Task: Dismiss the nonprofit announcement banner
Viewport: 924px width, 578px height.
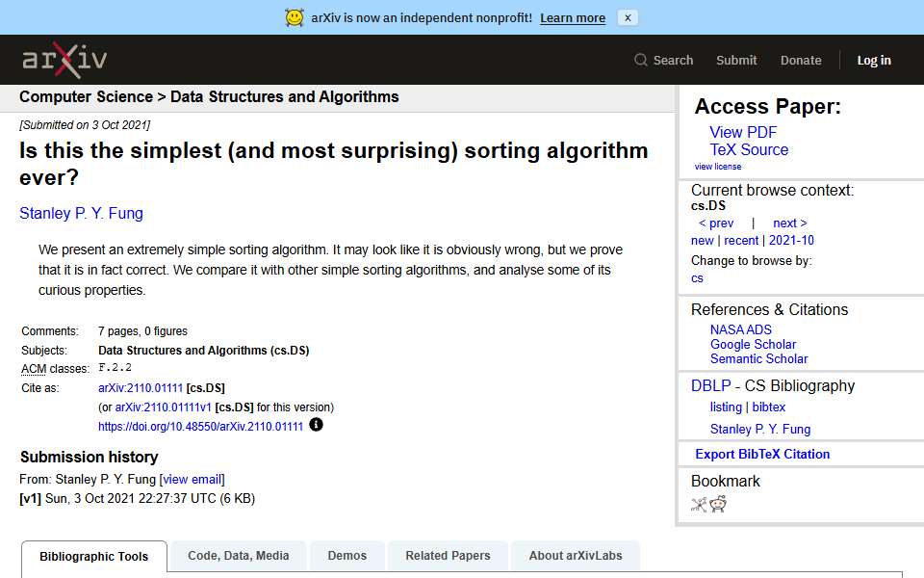Action: pos(628,17)
